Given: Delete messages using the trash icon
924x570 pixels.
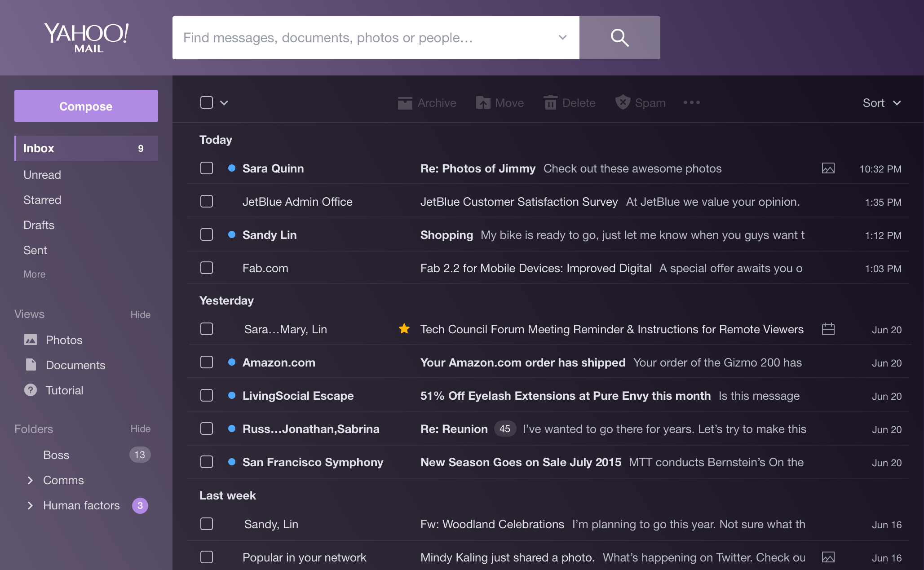Looking at the screenshot, I should click(x=550, y=102).
